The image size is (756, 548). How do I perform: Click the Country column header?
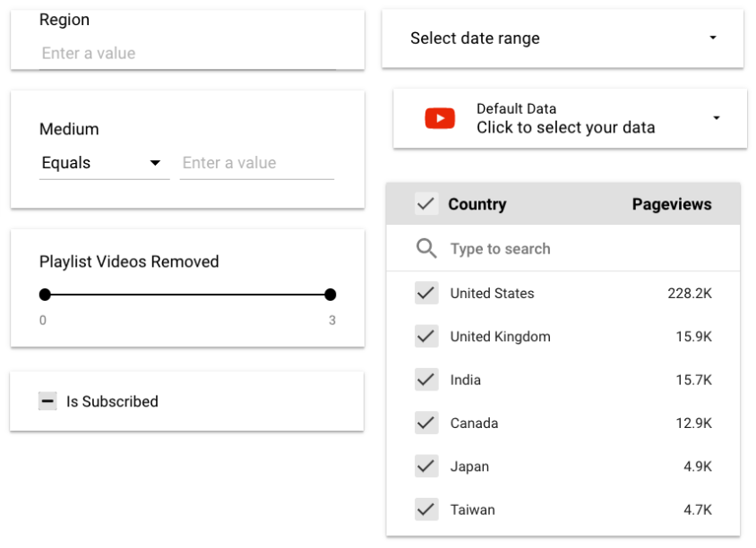pyautogui.click(x=477, y=204)
